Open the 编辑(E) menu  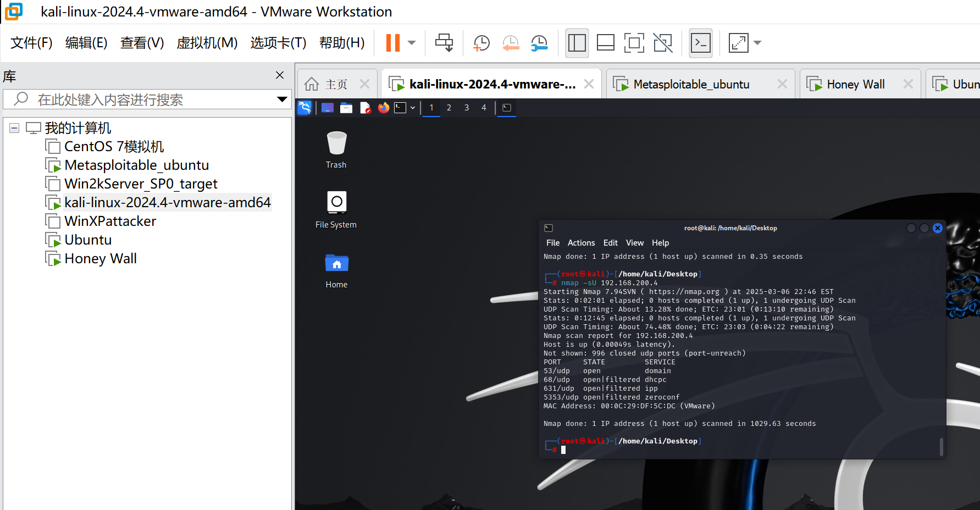click(86, 43)
